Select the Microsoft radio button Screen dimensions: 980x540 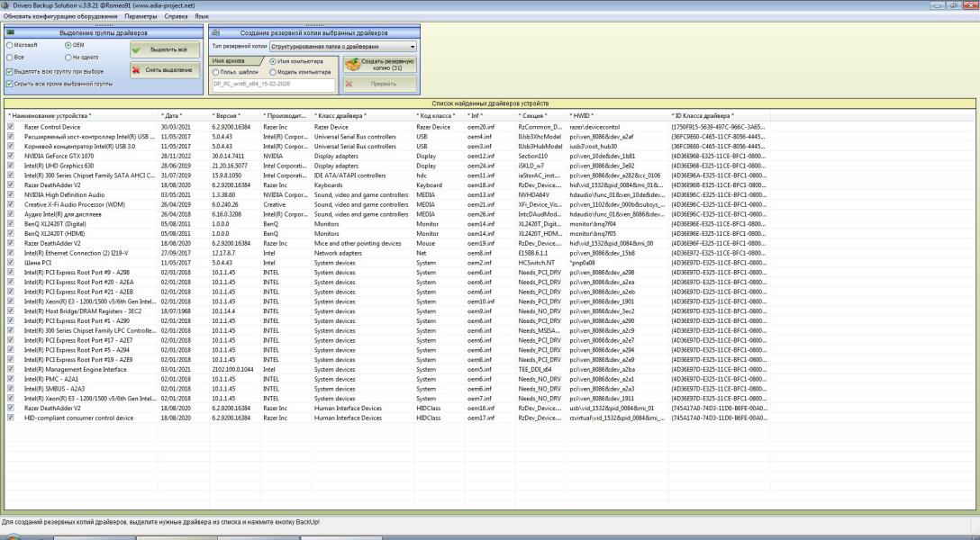9,44
